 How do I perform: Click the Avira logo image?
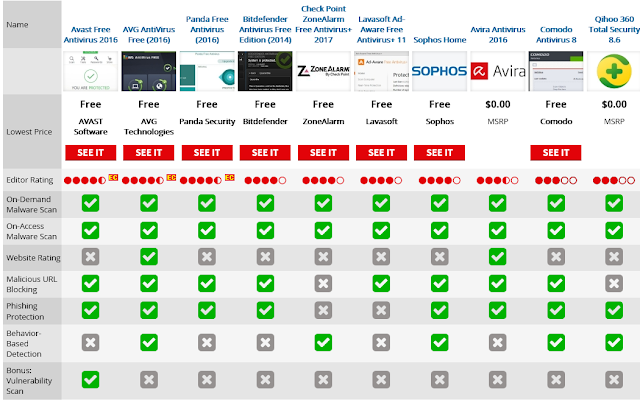[498, 71]
